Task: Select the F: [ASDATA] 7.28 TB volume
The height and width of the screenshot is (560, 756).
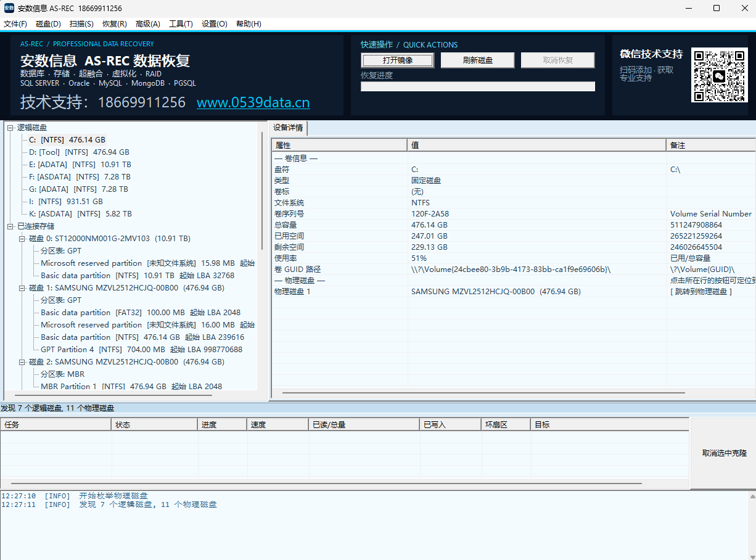Action: 80,177
